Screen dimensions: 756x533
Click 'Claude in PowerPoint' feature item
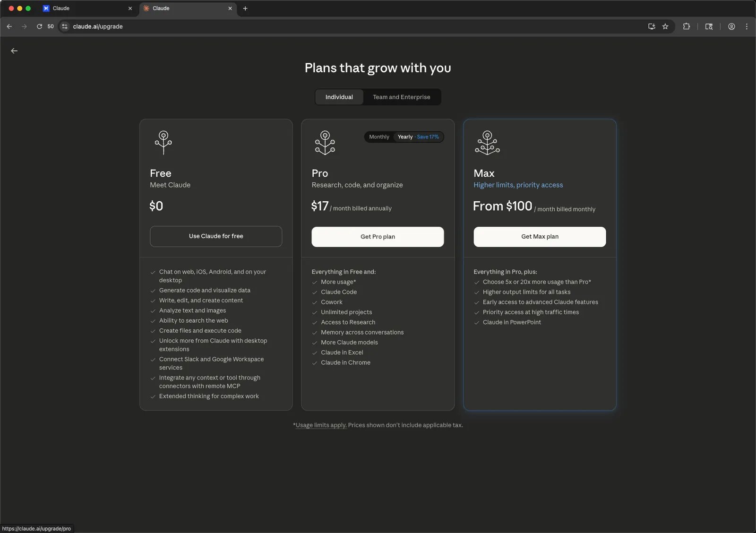click(512, 322)
